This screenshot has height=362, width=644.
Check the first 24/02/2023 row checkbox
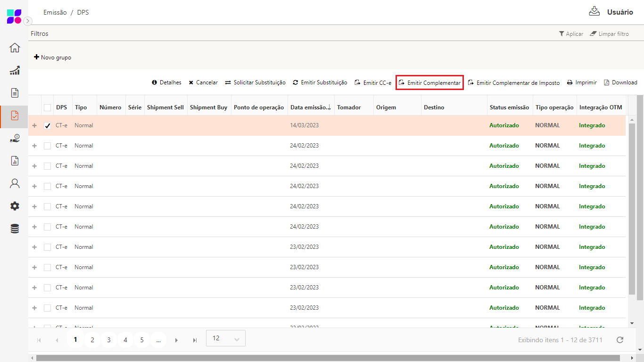click(x=47, y=146)
